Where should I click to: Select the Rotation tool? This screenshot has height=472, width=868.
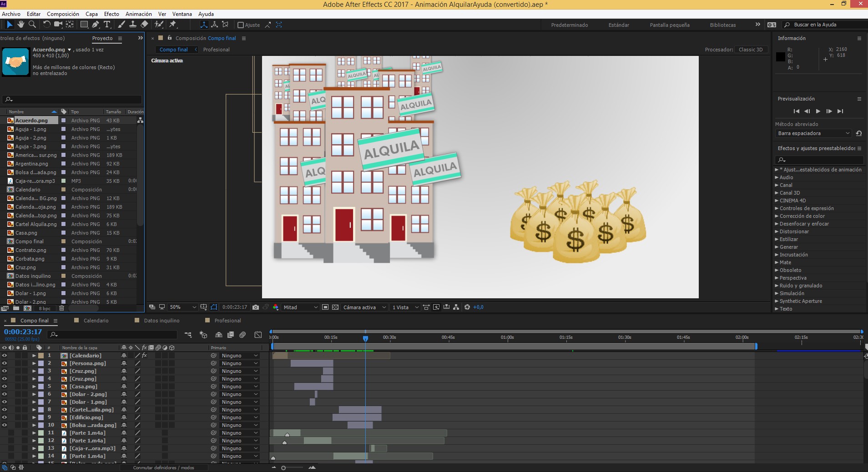click(47, 25)
